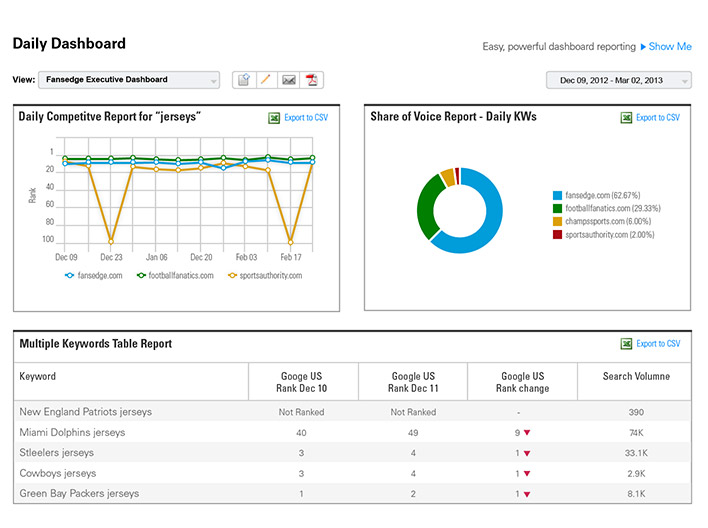Click the Dec 23 sportsauthority.com data point at rank 100
Image resolution: width=708 pixels, height=528 pixels.
[x=111, y=242]
